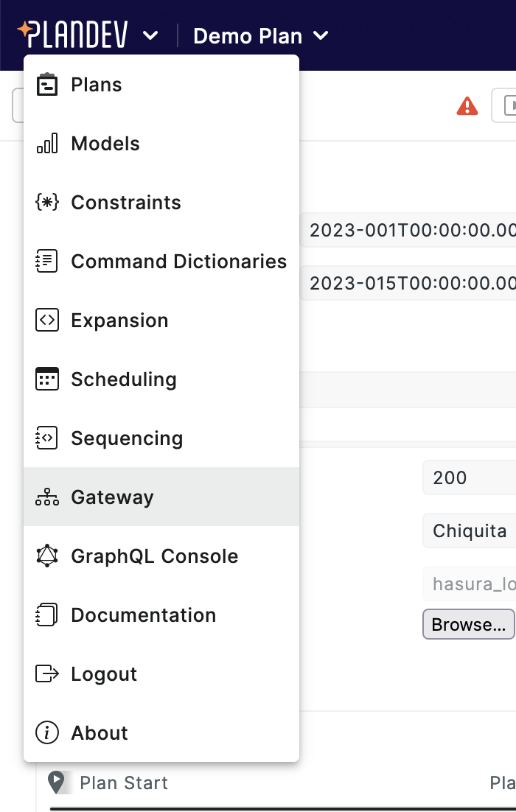Select the Models bar chart icon

pos(46,143)
